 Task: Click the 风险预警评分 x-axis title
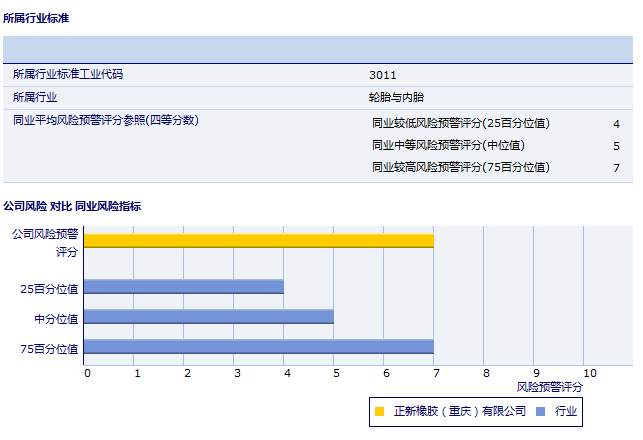pyautogui.click(x=550, y=387)
